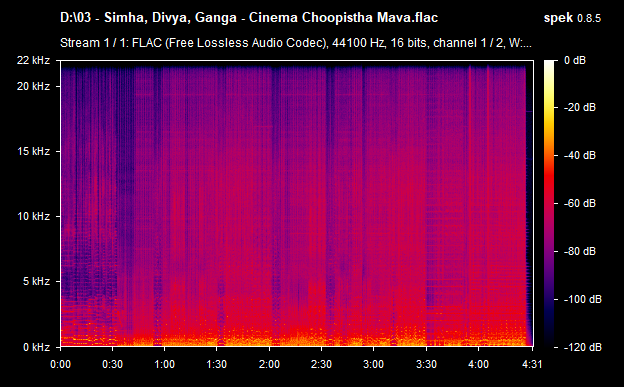
Task: Select the 2:00 time axis label
Action: [269, 364]
